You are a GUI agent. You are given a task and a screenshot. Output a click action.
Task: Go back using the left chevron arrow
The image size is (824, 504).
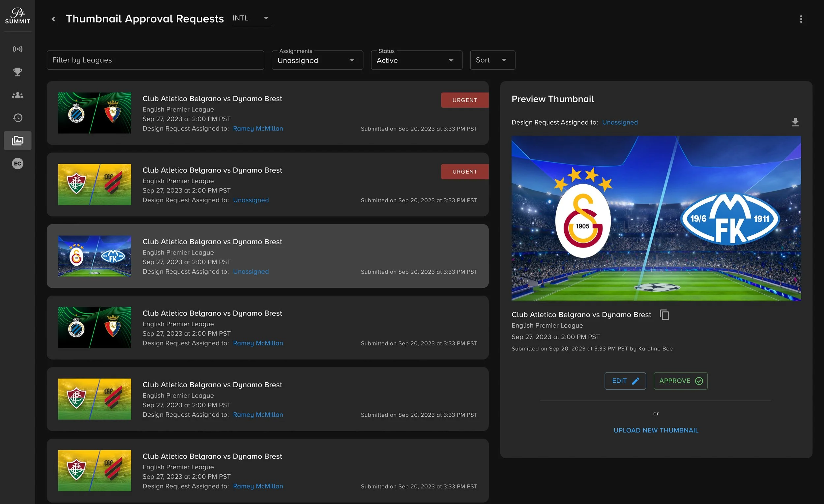click(x=53, y=19)
